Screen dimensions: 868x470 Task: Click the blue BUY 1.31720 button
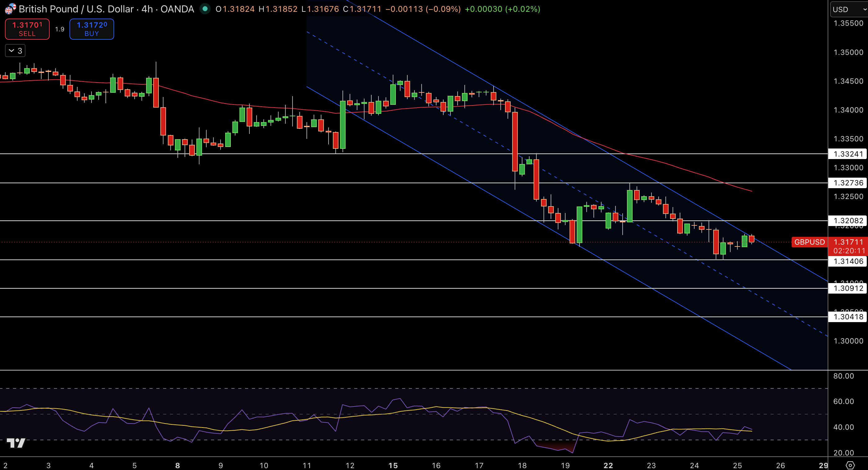(92, 29)
